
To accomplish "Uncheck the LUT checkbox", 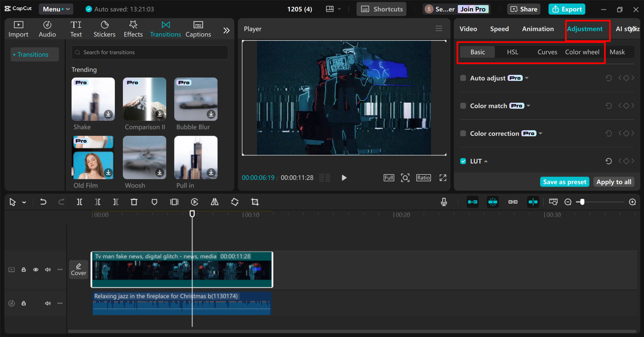I will (x=463, y=161).
